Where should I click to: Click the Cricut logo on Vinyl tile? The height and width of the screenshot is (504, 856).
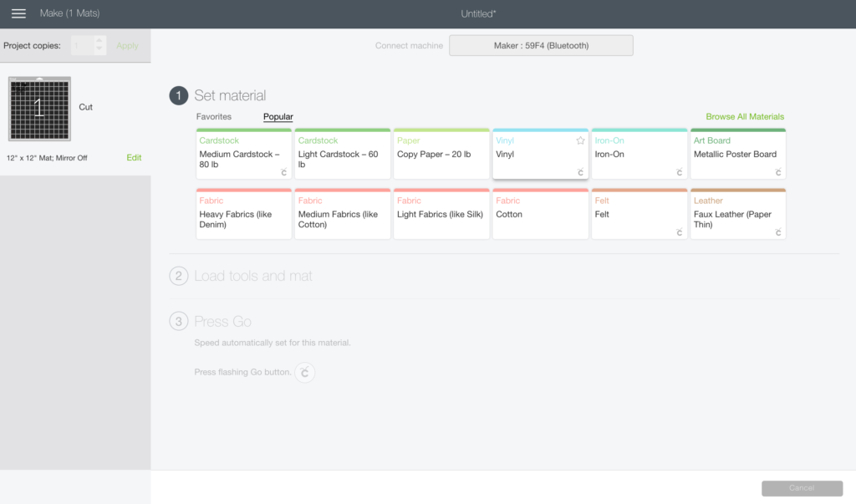point(580,172)
